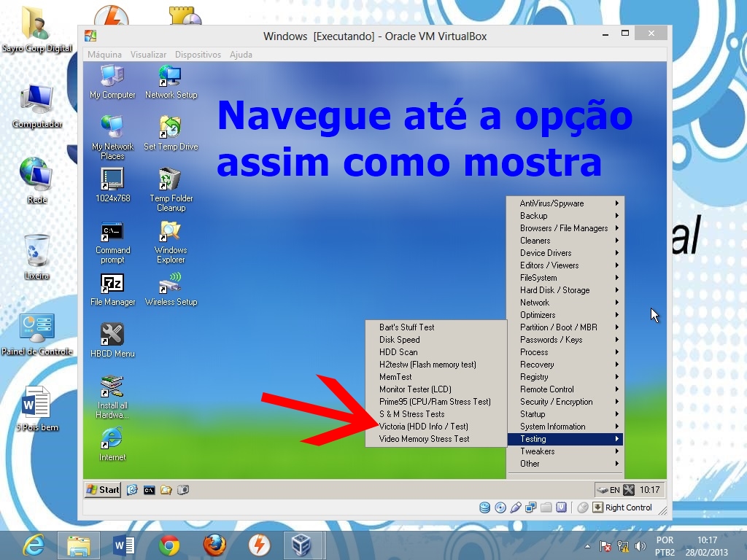Choose Disk Speed from submenu
The height and width of the screenshot is (560, 747).
tap(436, 340)
